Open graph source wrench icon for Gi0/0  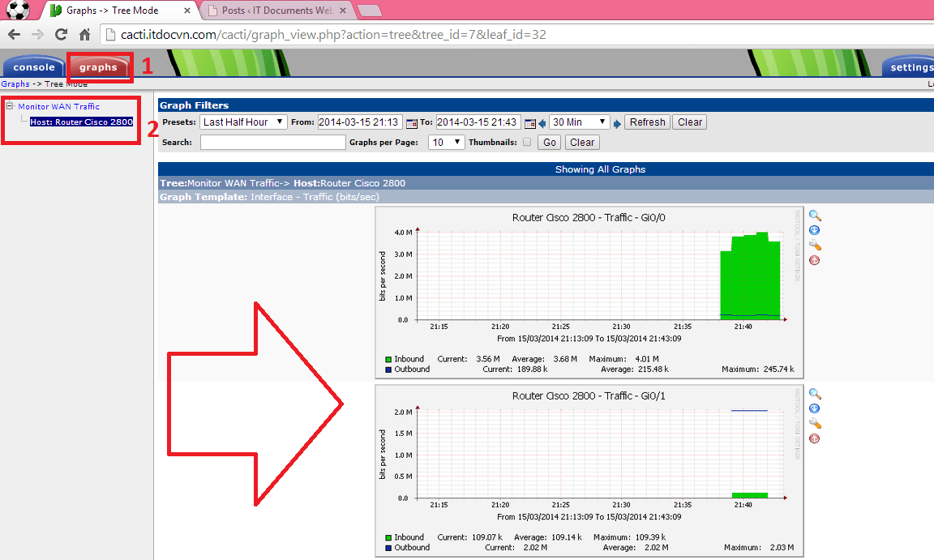[815, 246]
